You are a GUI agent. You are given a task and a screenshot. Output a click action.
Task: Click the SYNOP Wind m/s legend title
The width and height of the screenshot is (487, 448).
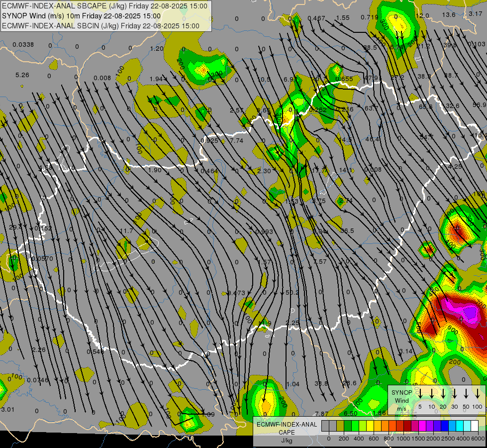coord(401,400)
